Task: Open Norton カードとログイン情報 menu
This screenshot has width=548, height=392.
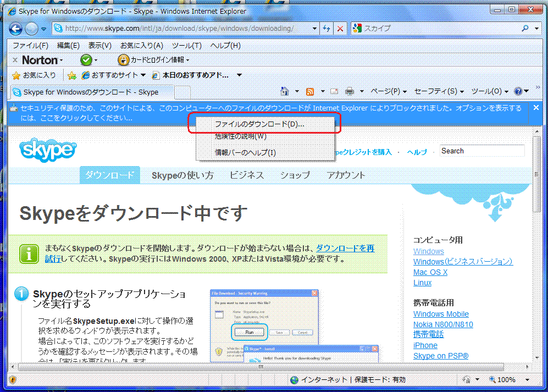Action: [x=154, y=60]
